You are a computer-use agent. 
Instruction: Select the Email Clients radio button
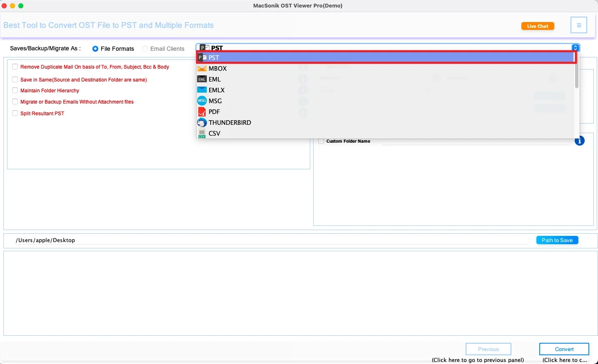(x=145, y=49)
